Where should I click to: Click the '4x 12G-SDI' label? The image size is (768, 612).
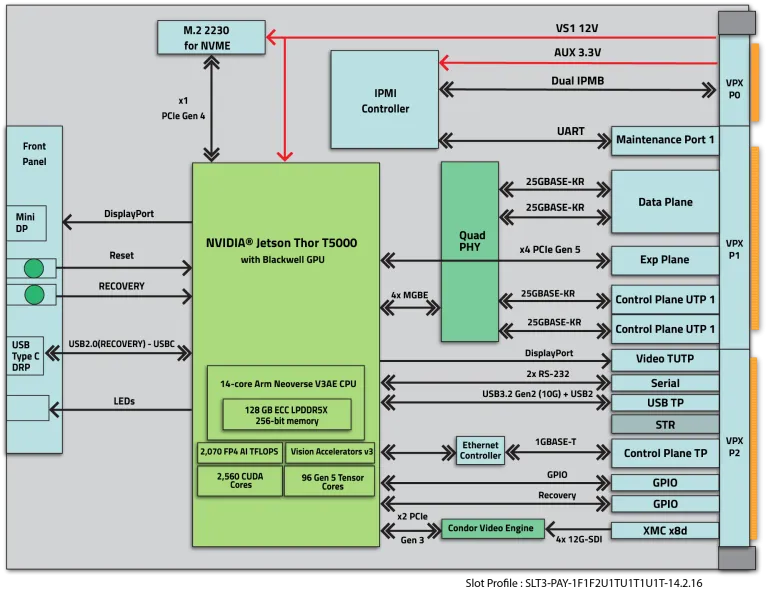[578, 540]
